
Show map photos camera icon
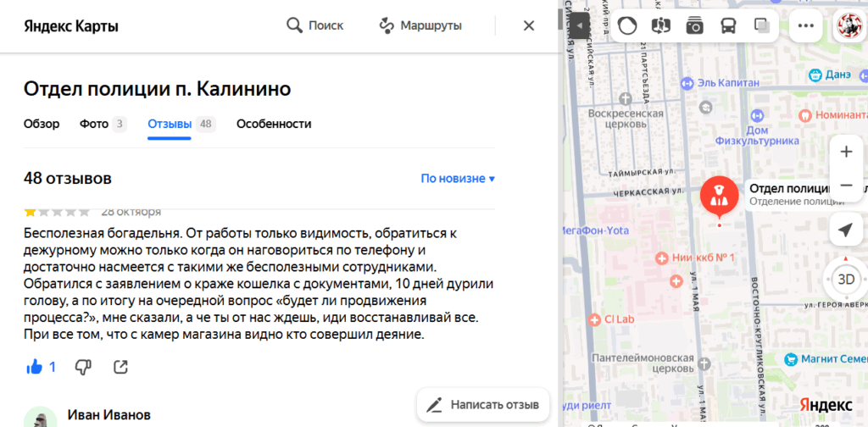(694, 25)
